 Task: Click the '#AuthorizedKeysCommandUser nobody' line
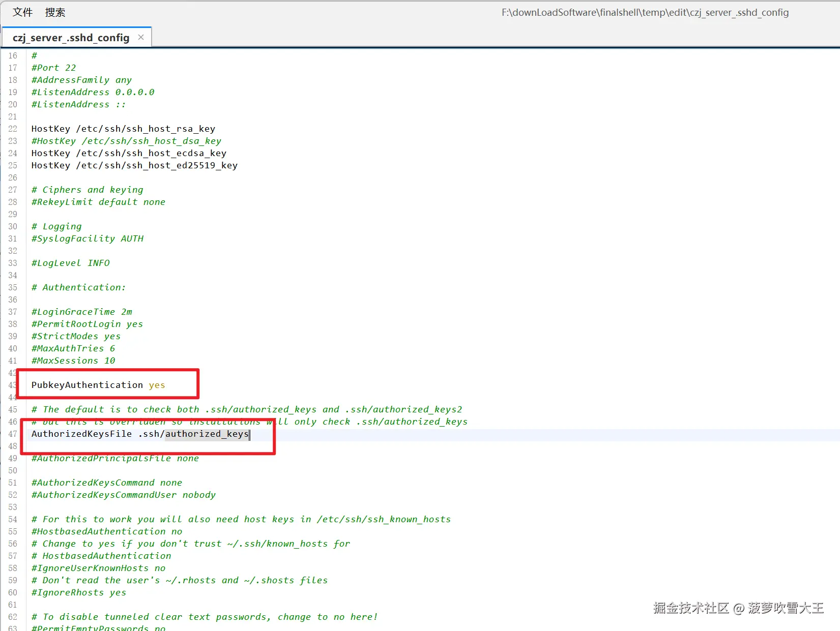pos(123,495)
